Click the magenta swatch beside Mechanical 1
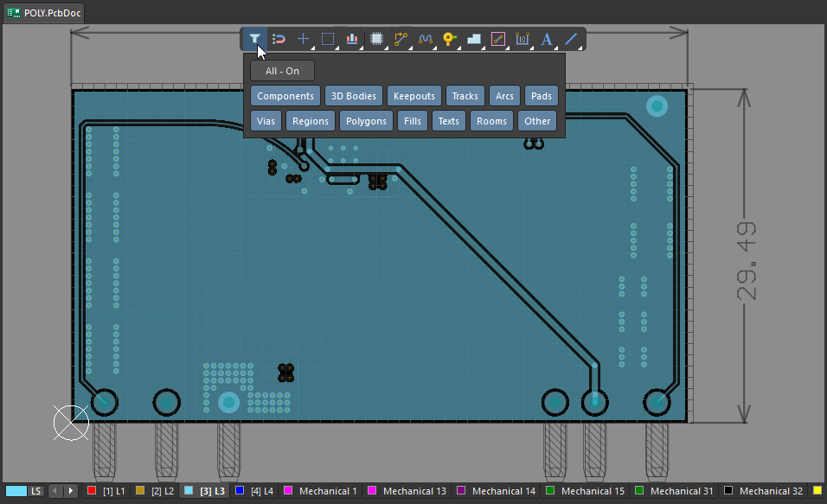The image size is (827, 504). point(288,490)
